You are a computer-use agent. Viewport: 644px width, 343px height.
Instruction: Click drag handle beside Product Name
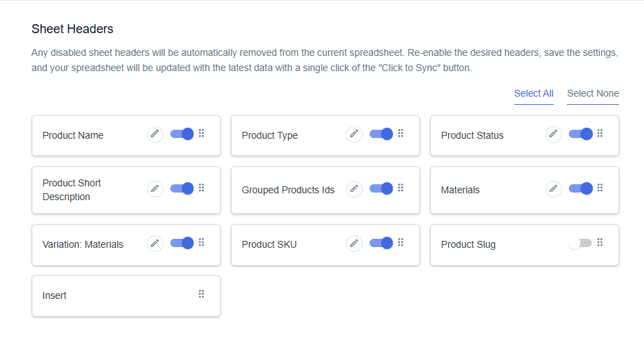point(201,133)
